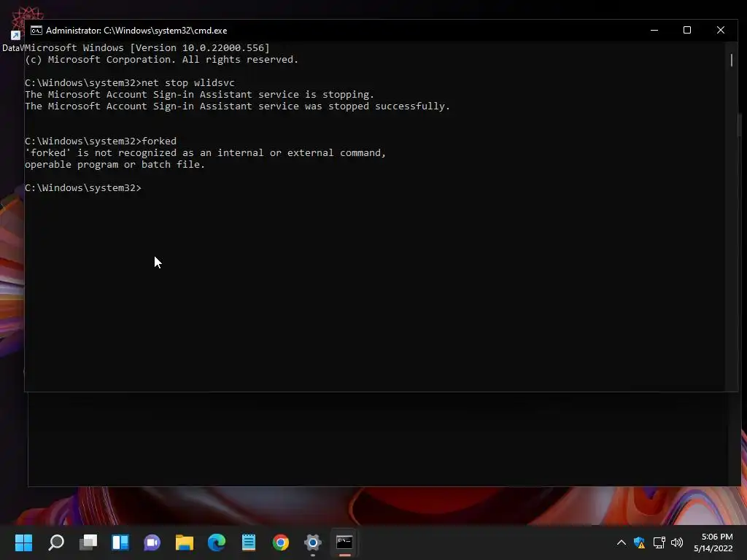Select Command Prompt taskbar icon
Viewport: 747px width, 560px height.
[x=344, y=542]
